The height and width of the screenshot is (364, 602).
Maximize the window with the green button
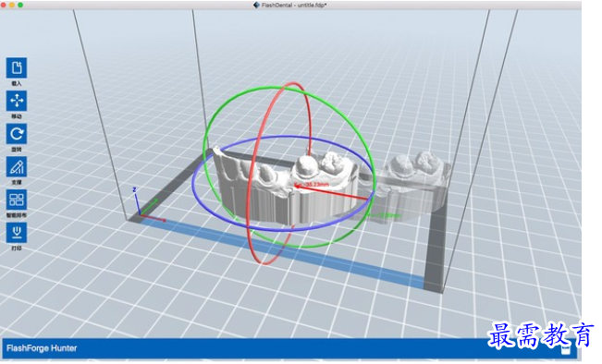(20, 5)
